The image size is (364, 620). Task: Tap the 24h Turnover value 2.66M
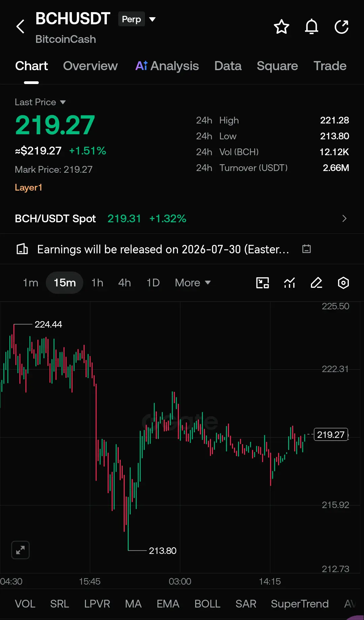click(336, 168)
